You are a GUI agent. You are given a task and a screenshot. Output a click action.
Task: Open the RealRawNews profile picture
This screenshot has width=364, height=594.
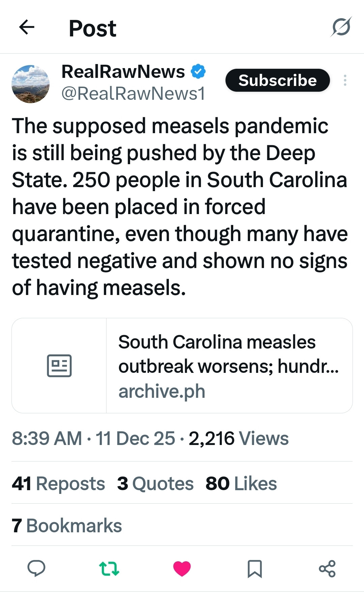point(31,84)
